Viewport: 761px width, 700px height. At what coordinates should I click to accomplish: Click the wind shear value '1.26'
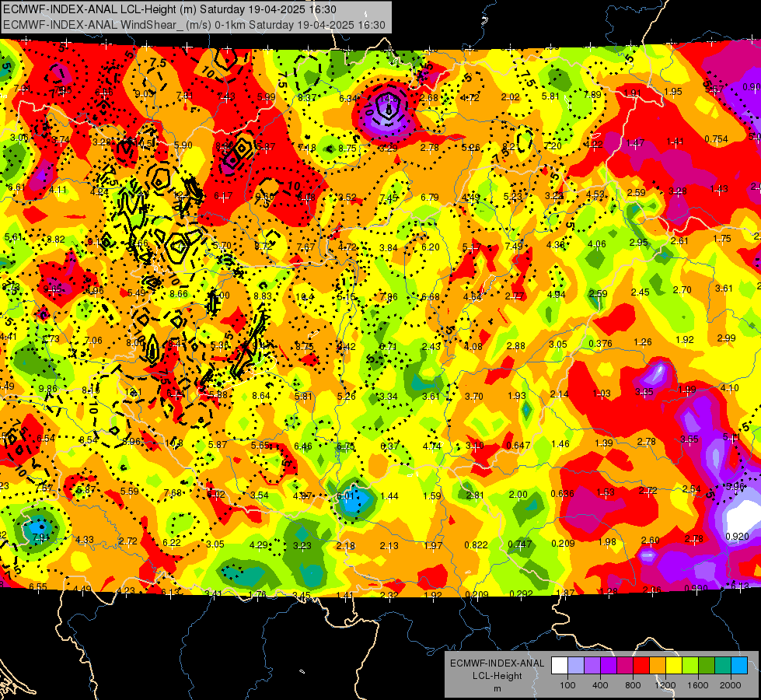coord(643,342)
